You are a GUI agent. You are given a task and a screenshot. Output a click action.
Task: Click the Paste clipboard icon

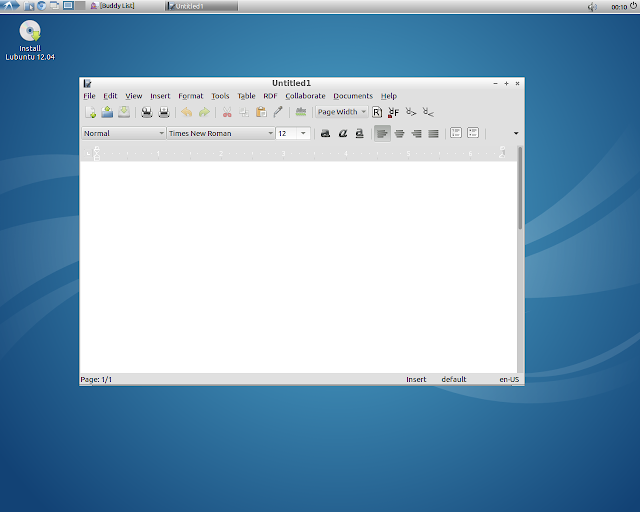click(x=261, y=112)
